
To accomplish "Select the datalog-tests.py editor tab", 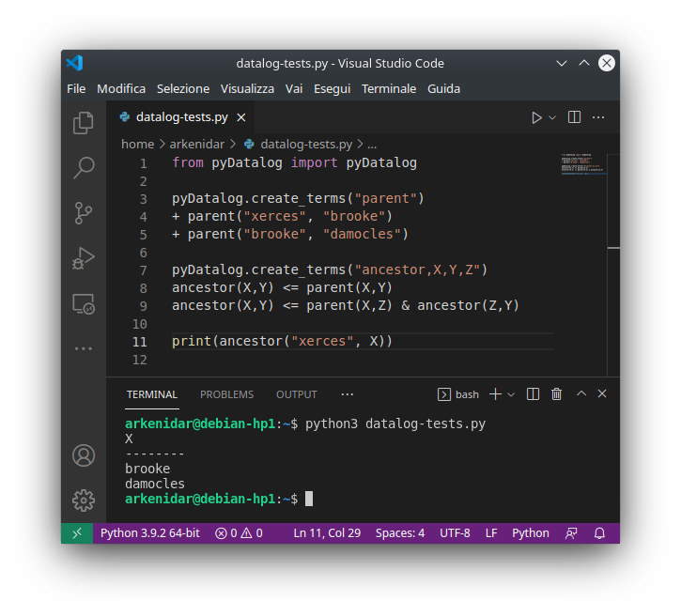I will tap(181, 117).
